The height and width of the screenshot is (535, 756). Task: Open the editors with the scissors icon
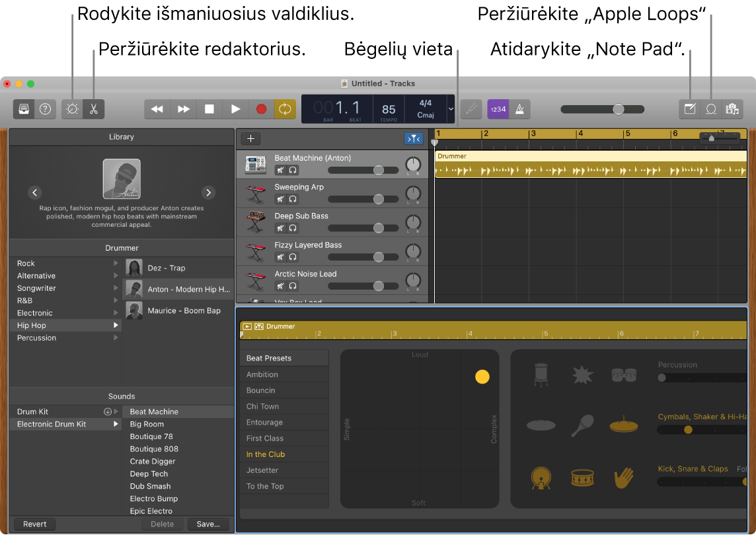click(x=93, y=109)
